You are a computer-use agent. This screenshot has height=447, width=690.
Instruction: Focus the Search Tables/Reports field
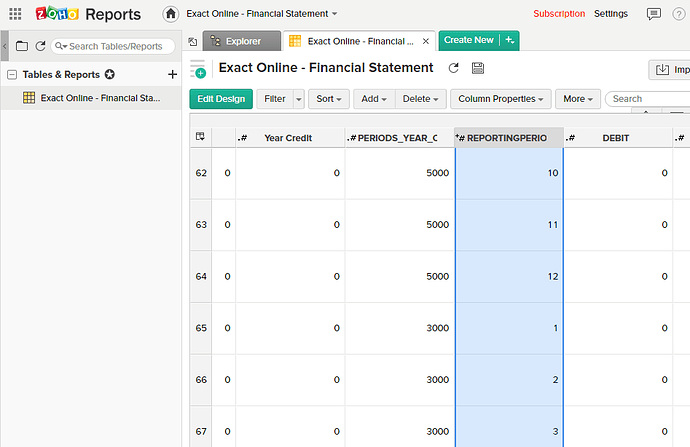(115, 46)
